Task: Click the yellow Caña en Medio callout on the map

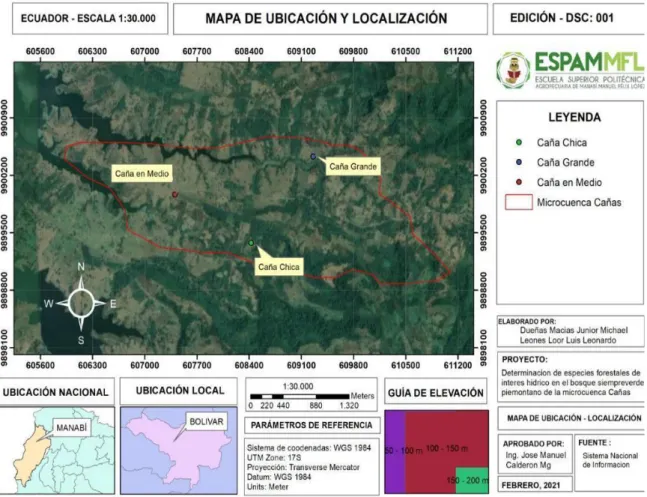Action: tap(142, 174)
